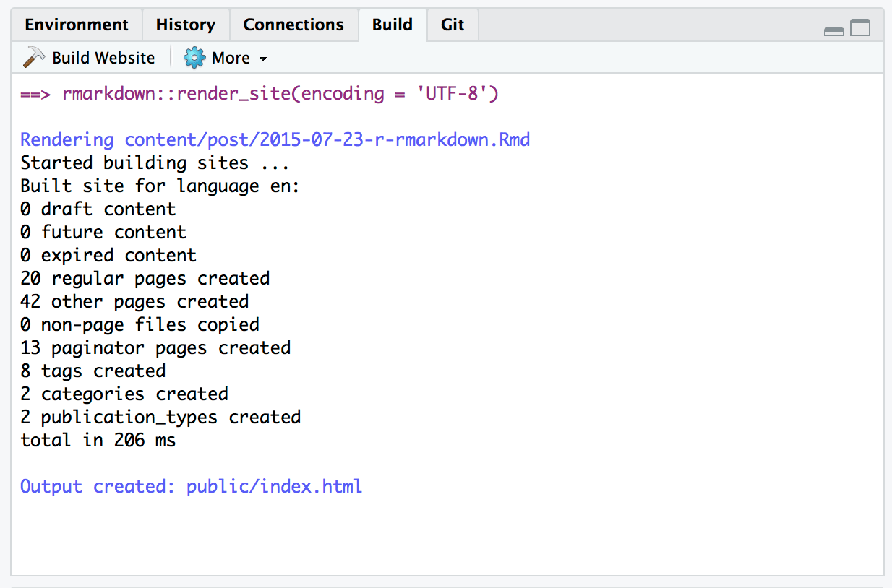
Task: Minimize the Build pane
Action: tap(834, 30)
